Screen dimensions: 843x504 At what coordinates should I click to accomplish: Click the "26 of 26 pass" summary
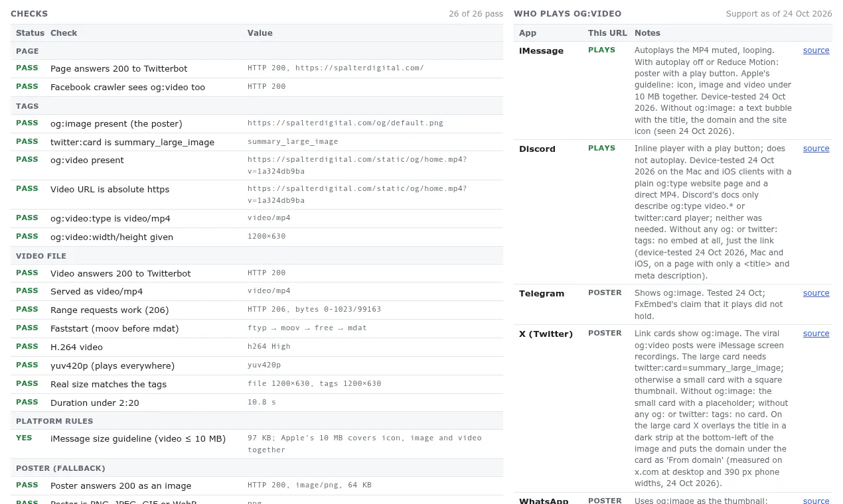point(476,14)
